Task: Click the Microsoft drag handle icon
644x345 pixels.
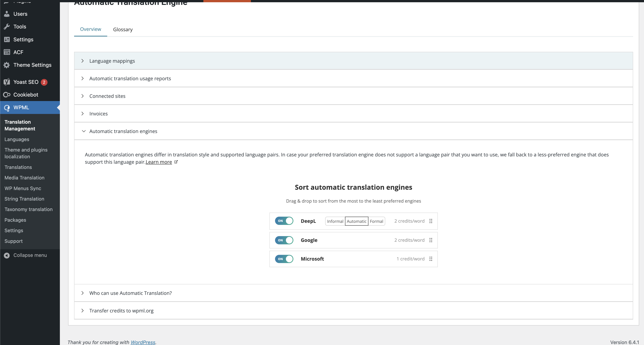Action: [431, 259]
